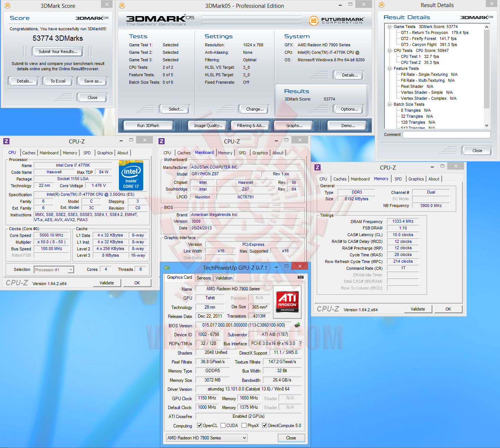Open the Graphics tab in the CPU-Z memory window
The width and height of the screenshot is (500, 448).
[416, 179]
